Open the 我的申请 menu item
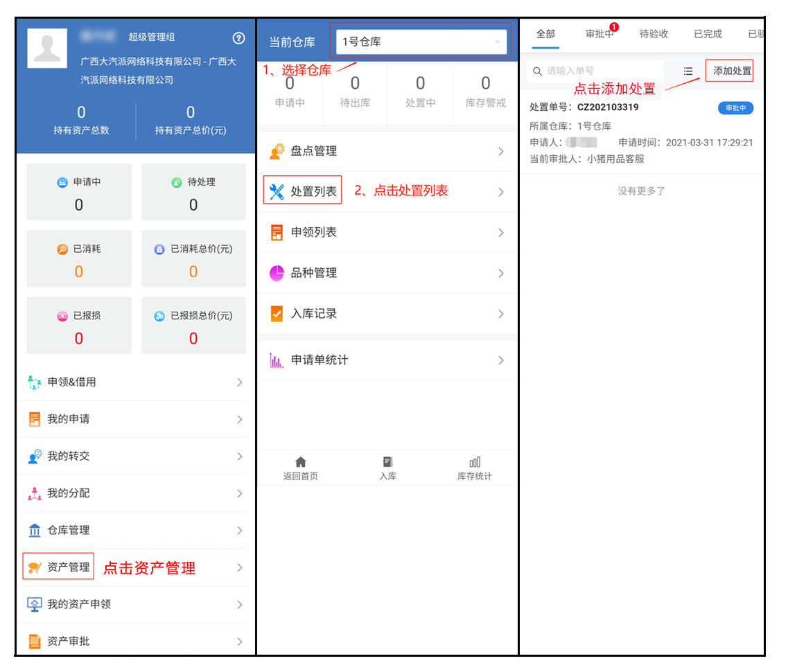Viewport: 788px width, 672px height. click(134, 419)
